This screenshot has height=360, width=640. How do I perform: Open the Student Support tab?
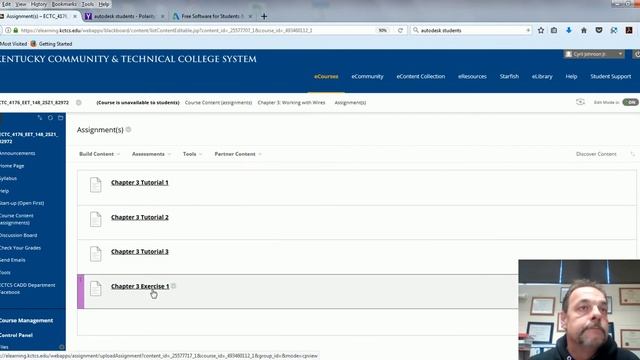pyautogui.click(x=611, y=76)
